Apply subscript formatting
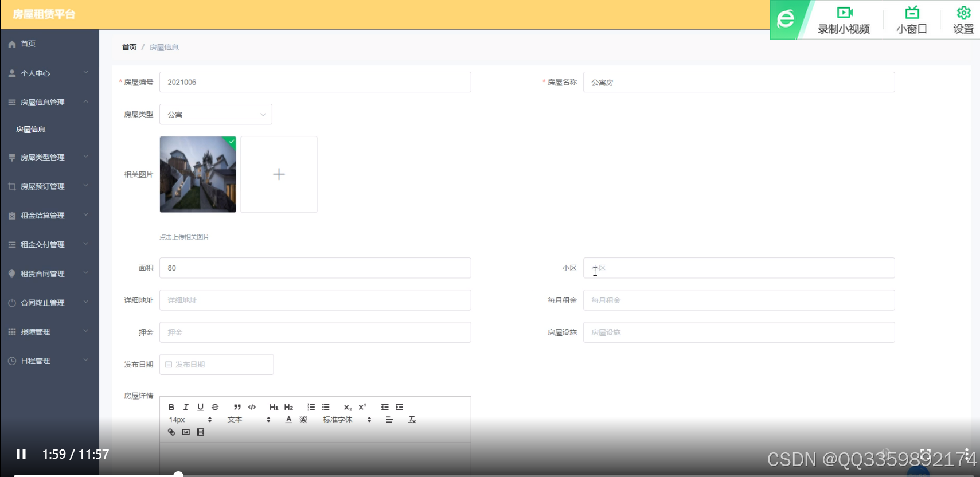Screen dimensions: 980x477 [348, 407]
